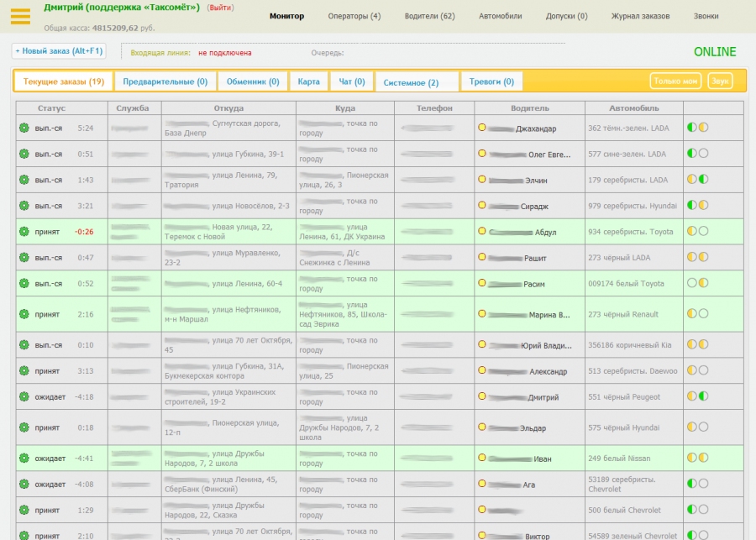Open the Предварительные (0) tab
The width and height of the screenshot is (756, 540).
165,81
